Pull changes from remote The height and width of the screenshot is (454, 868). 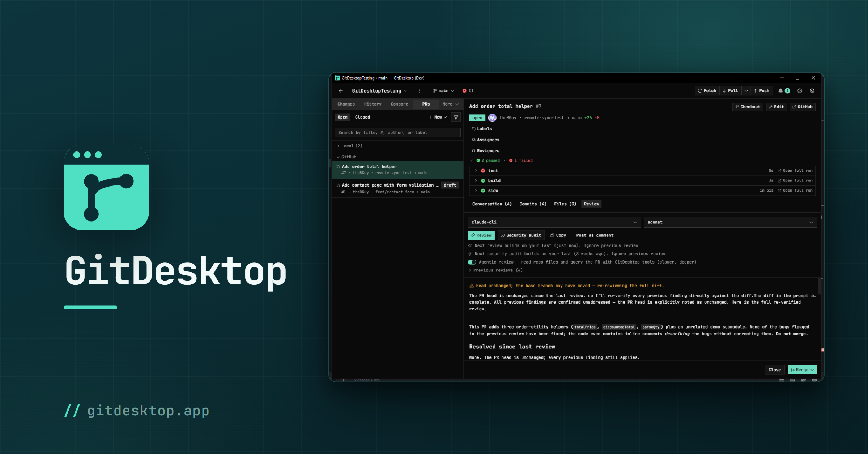[x=730, y=91]
